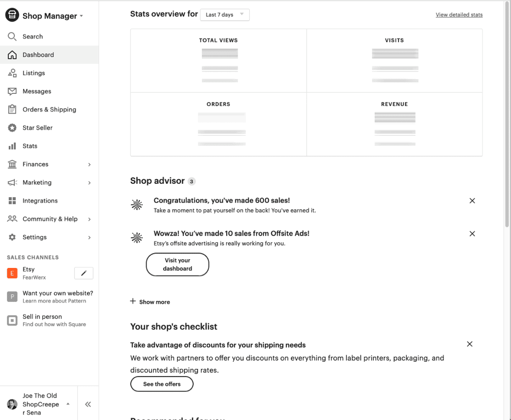This screenshot has height=420, width=511.
Task: Click the Messages envelope icon
Action: tap(12, 91)
